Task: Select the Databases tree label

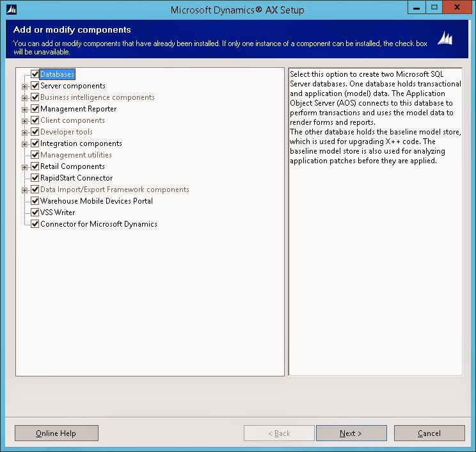Action: coord(57,74)
